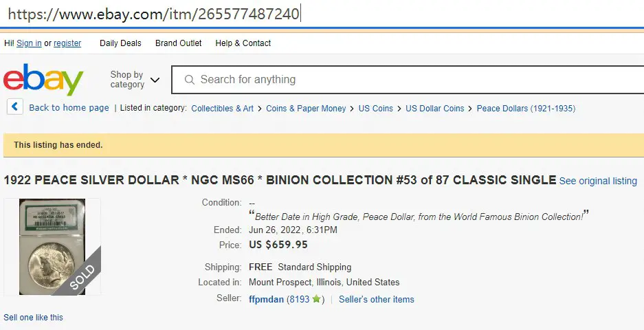The image size is (644, 330).
Task: Open the Sign in link
Action: coord(29,43)
